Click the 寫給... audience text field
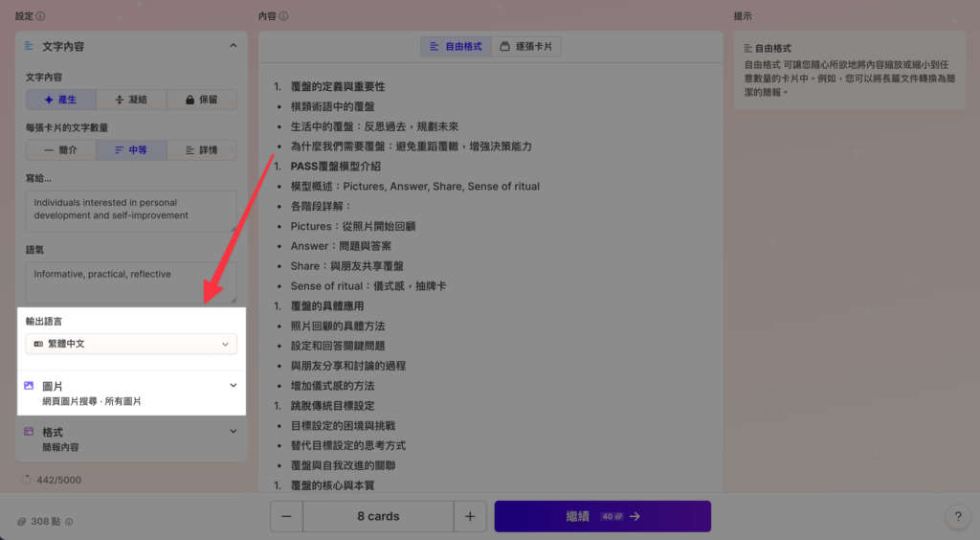Viewport: 980px width, 540px height. tap(131, 212)
